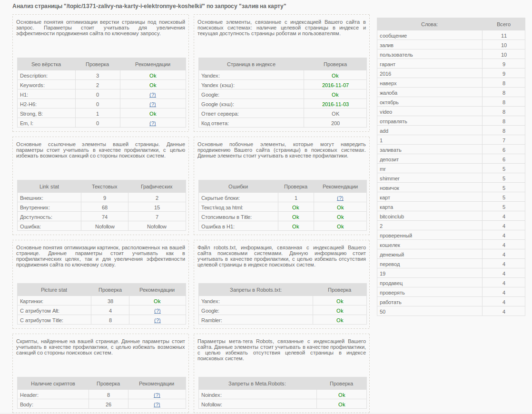Select the word 'кошелек' row
Image resolution: width=532 pixels, height=414 pixels.
(x=451, y=245)
